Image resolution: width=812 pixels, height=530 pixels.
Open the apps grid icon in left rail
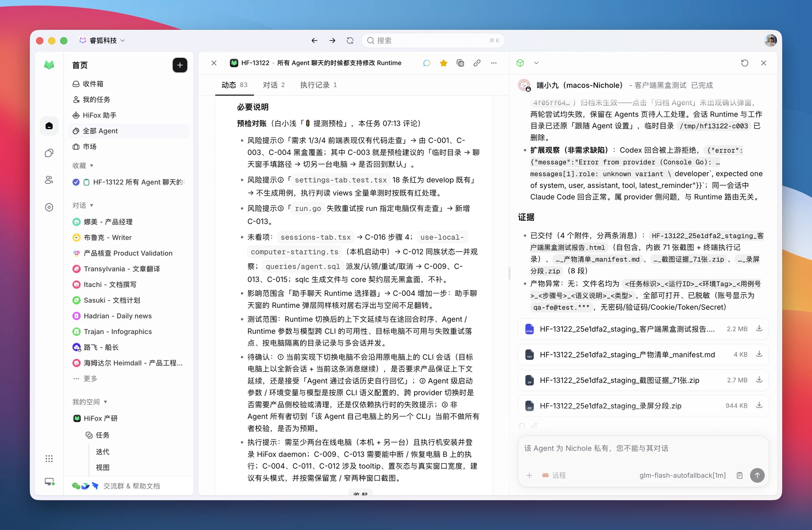pos(49,458)
